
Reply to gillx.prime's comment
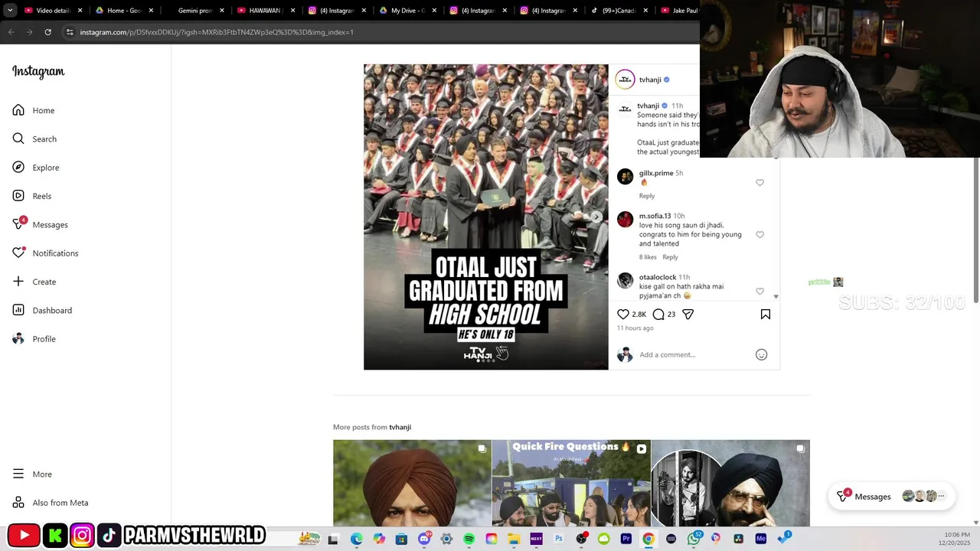pyautogui.click(x=647, y=196)
